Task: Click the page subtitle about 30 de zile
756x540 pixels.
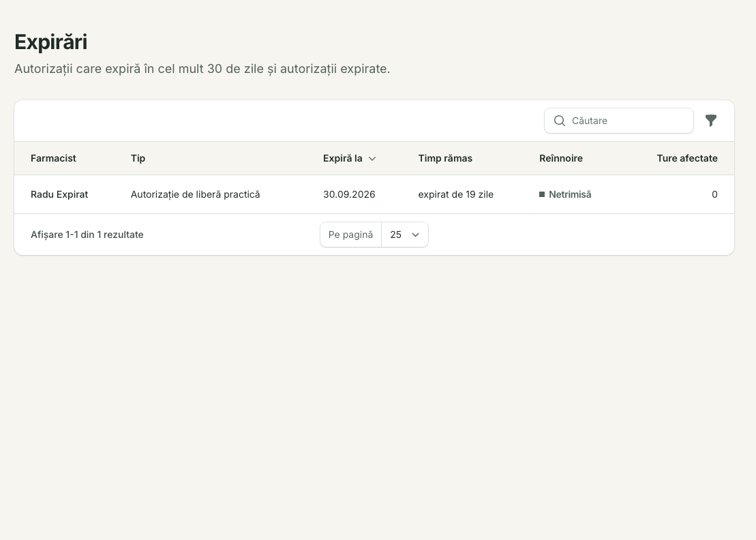Action: tap(202, 69)
